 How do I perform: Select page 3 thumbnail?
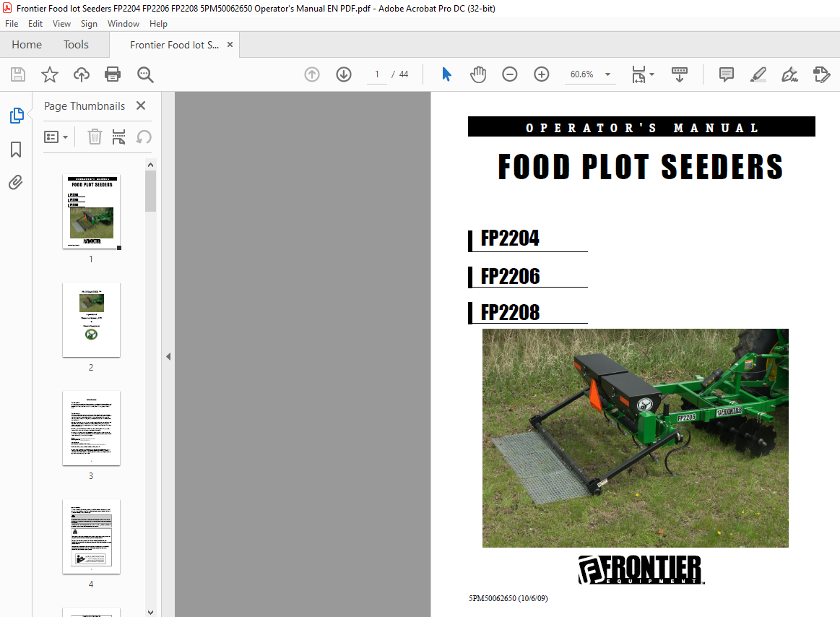click(x=92, y=428)
